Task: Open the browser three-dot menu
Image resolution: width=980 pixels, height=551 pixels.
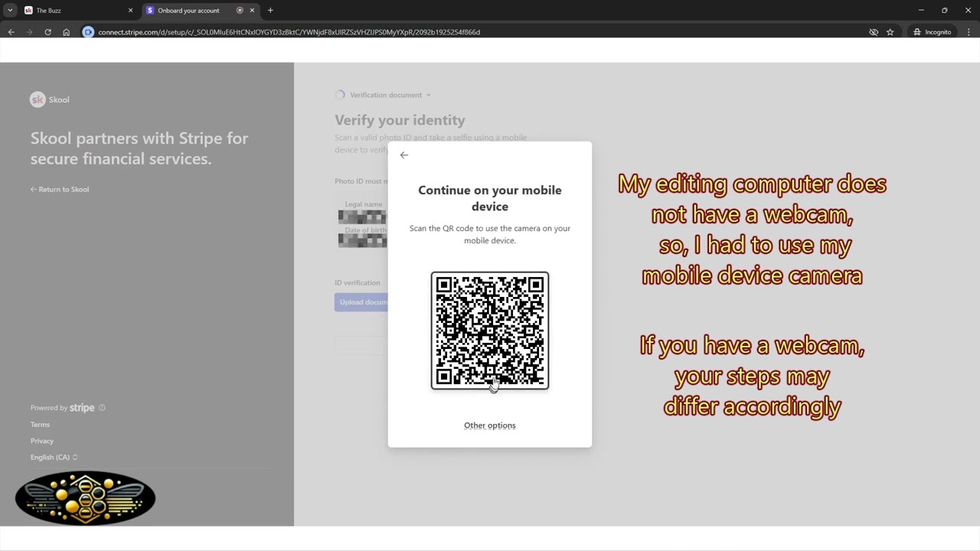Action: 967,32
